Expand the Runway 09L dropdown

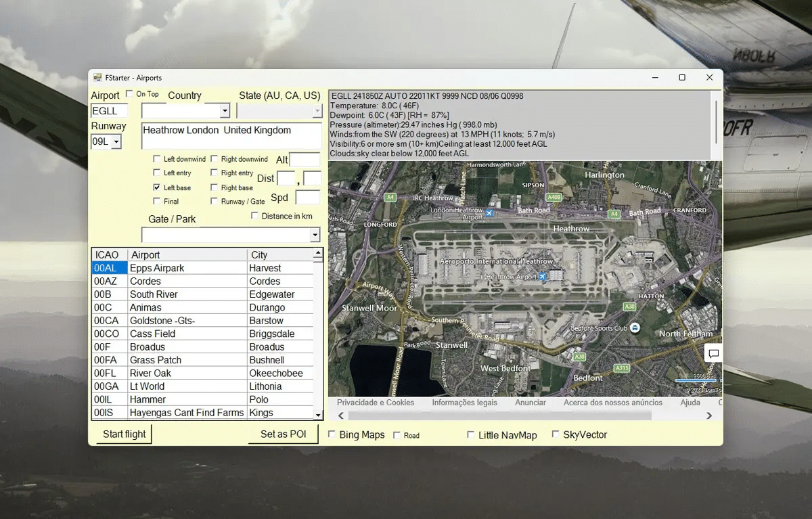tap(116, 142)
